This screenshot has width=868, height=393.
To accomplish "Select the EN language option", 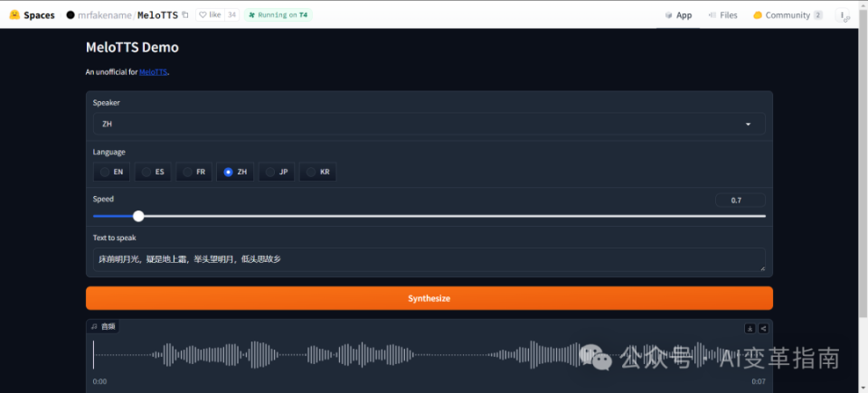I will 112,173.
